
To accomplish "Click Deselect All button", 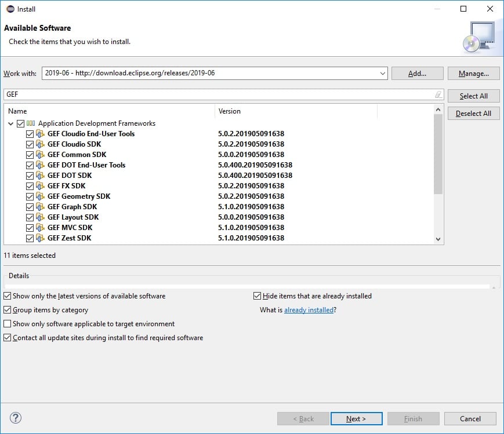I will click(473, 114).
